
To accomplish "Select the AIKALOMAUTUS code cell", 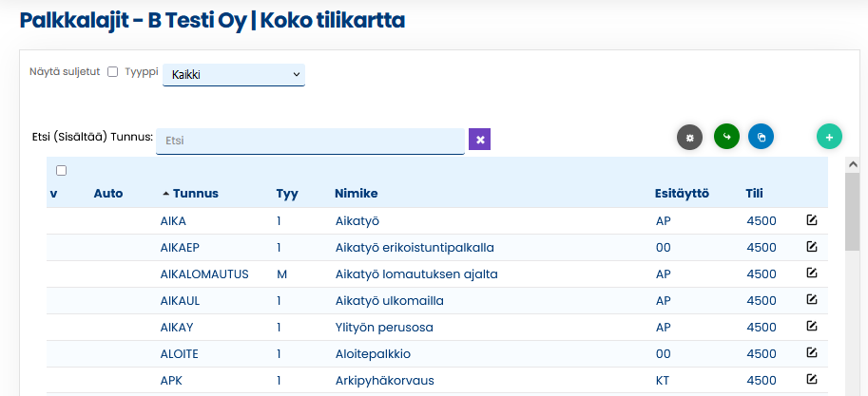I will click(x=204, y=274).
